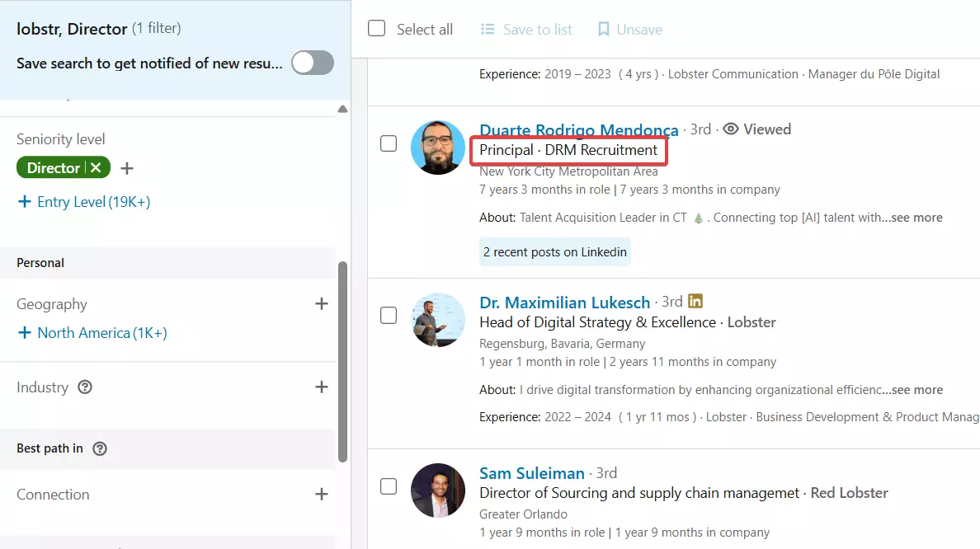980x549 pixels.
Task: Add the Entry Level (19K+) filter
Action: coord(84,202)
